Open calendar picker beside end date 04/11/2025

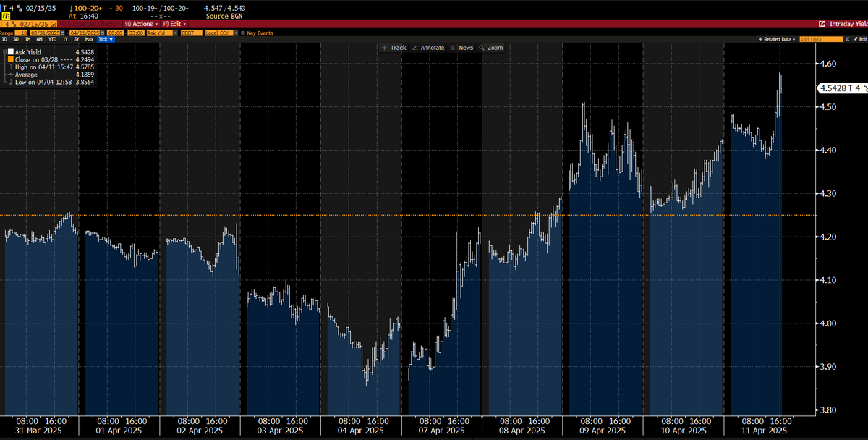(102, 33)
